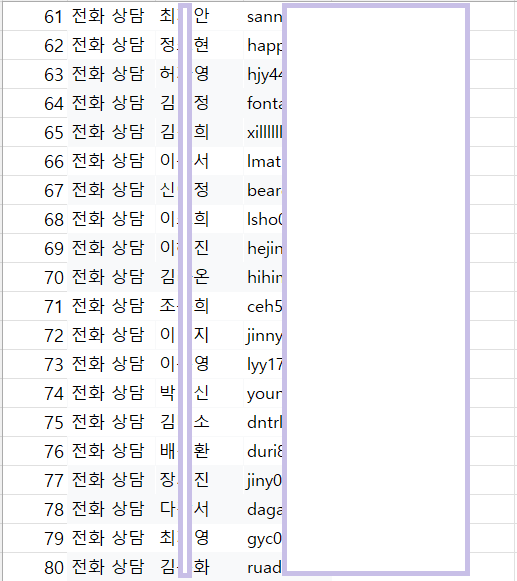Click the email cell starting with duri
Viewport: 517px width, 581px height.
pos(264,451)
